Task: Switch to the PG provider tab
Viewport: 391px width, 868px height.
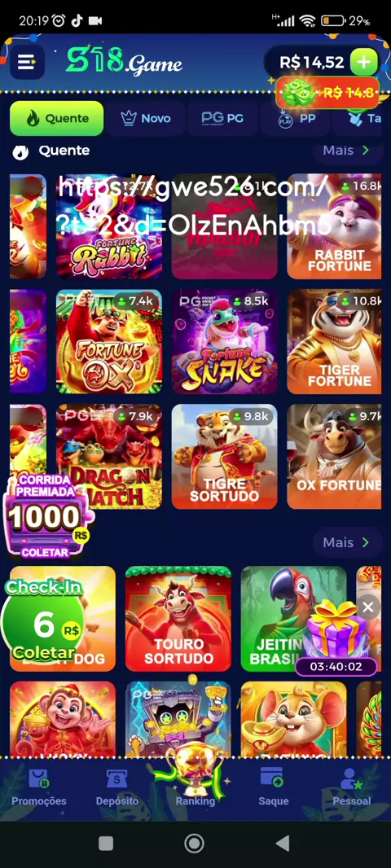Action: point(222,118)
